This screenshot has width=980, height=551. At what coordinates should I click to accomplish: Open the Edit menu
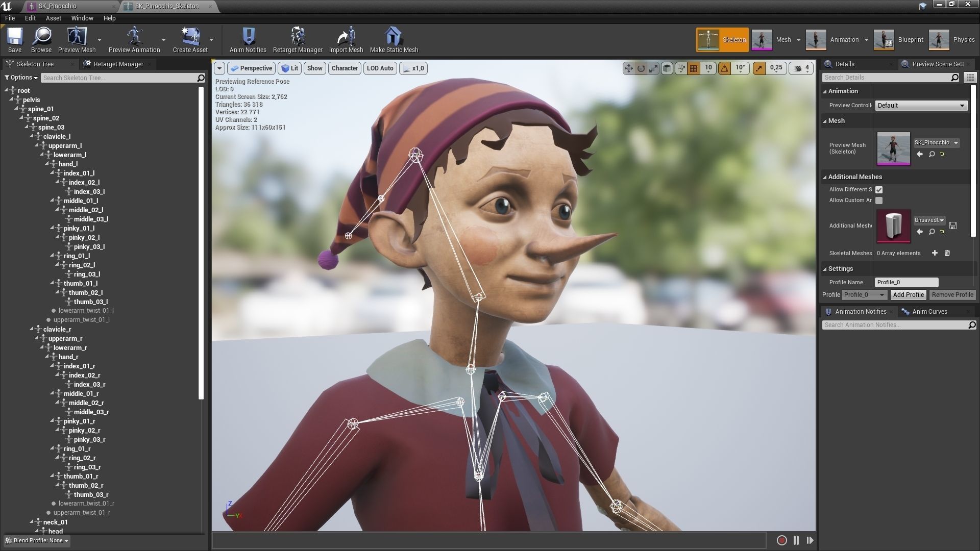pyautogui.click(x=30, y=18)
